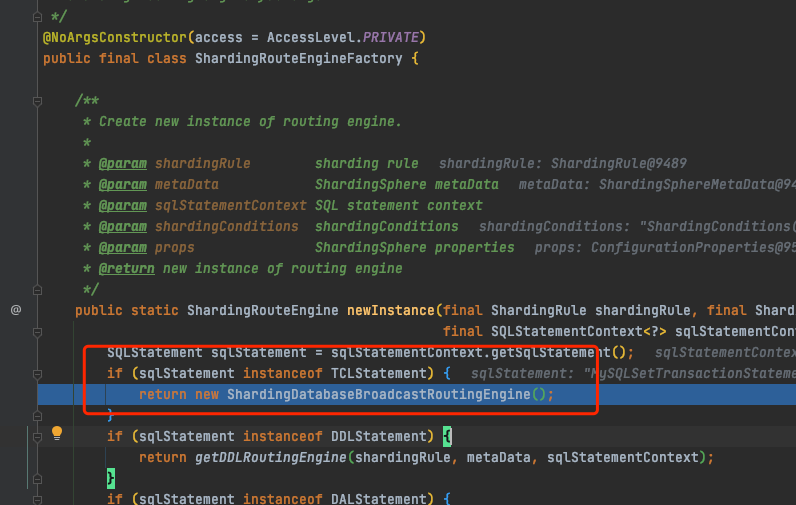Click @param tag for props

coord(122,248)
